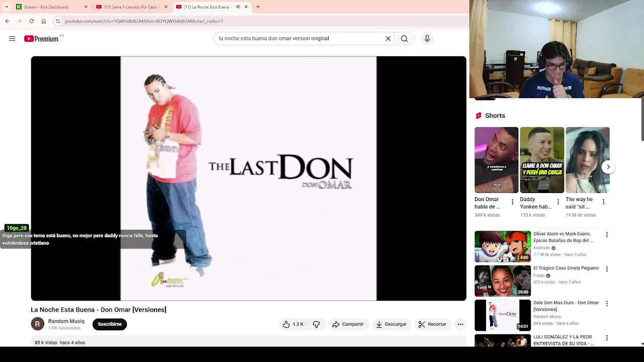Screen dimensions: 644x362
Task: Switch to Stream - Kick Dashboard tab
Action: click(x=46, y=7)
